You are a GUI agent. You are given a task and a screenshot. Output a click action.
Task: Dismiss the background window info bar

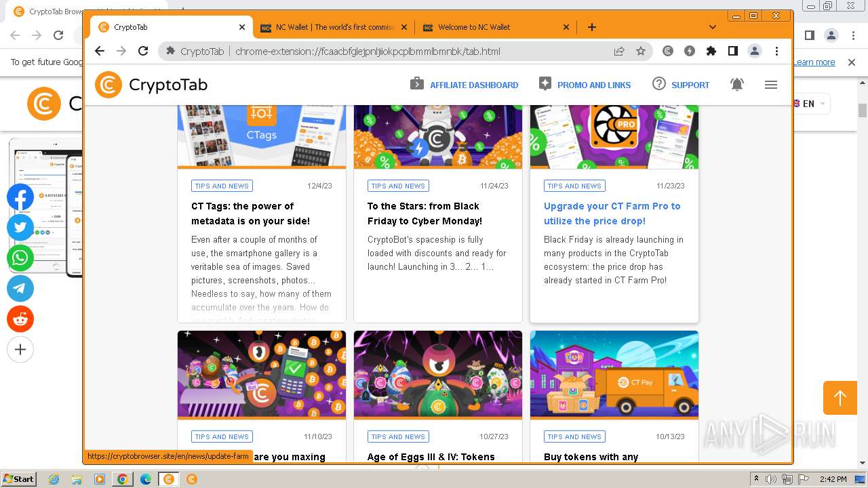[x=852, y=62]
